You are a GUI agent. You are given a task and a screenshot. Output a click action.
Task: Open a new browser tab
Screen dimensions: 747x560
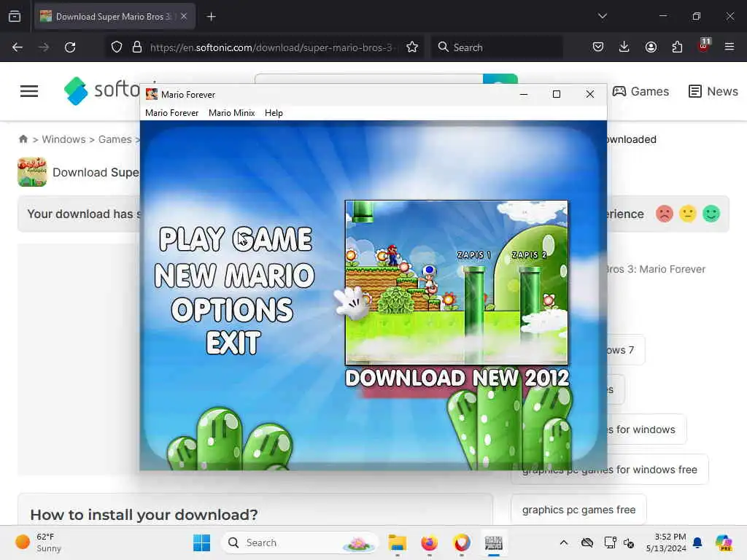coord(211,17)
